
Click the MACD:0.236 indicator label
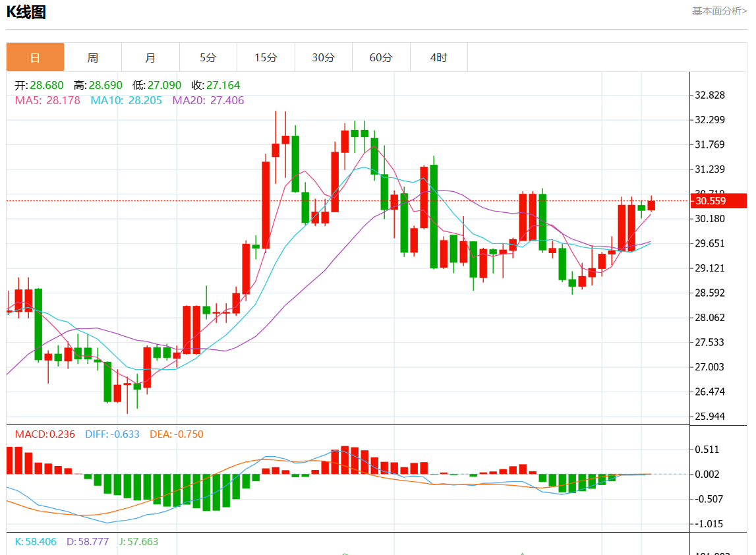pos(45,434)
